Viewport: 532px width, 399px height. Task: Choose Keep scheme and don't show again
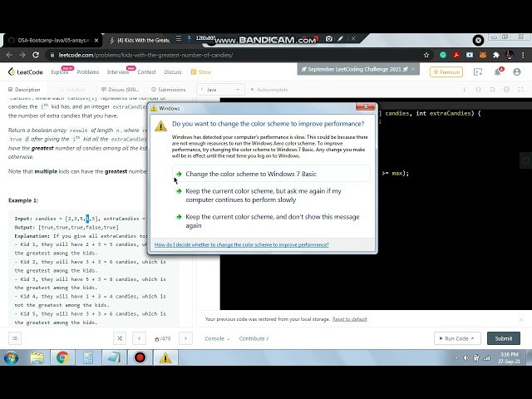point(271,221)
